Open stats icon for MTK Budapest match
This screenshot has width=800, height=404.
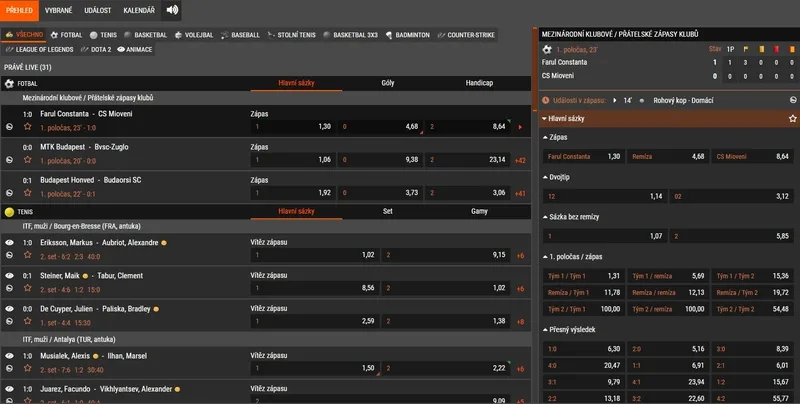10,160
